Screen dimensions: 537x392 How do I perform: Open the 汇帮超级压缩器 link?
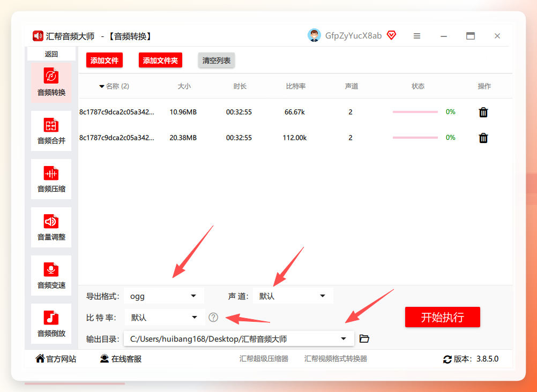[264, 359]
